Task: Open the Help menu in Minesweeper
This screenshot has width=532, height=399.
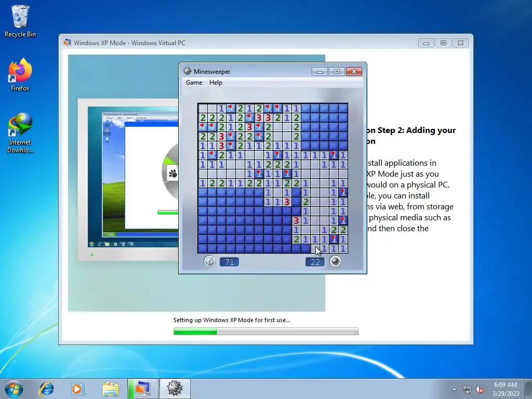Action: [x=216, y=83]
